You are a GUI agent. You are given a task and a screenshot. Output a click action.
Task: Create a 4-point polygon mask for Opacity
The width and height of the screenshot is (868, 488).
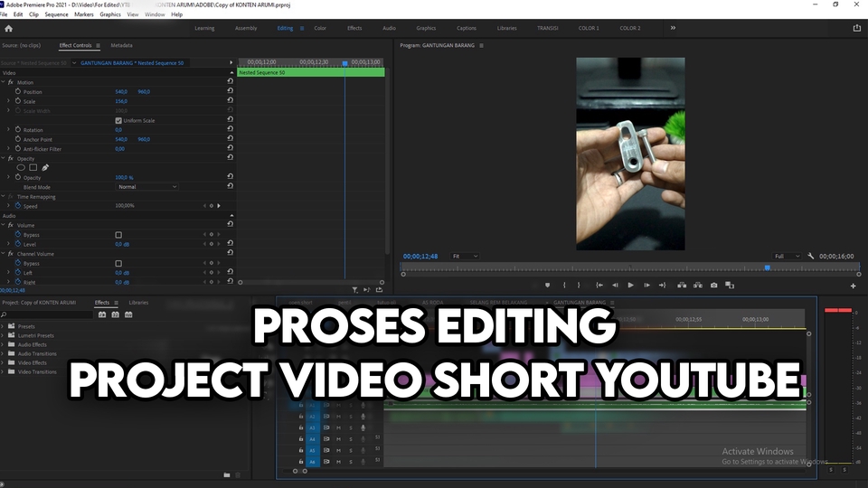[33, 168]
